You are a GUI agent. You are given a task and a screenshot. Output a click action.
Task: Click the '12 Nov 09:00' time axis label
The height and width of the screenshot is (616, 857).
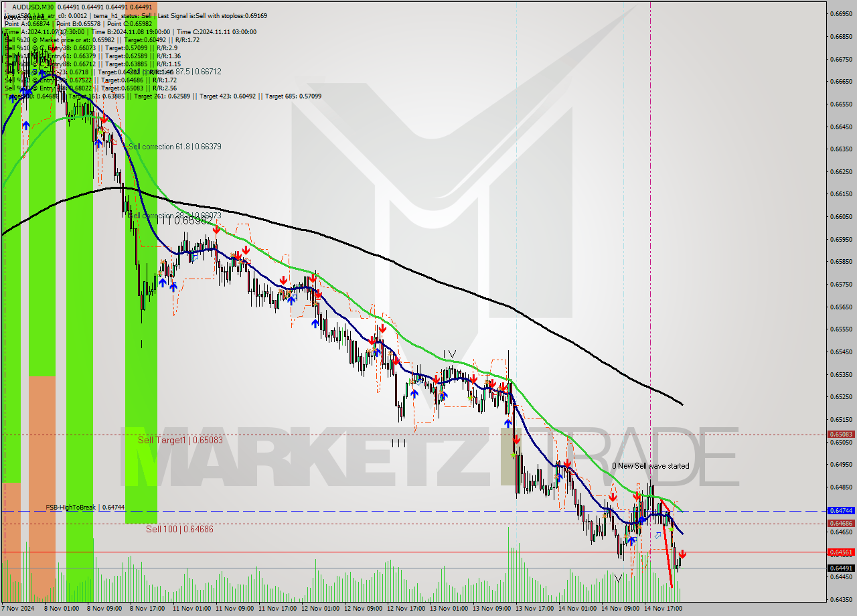point(363,609)
